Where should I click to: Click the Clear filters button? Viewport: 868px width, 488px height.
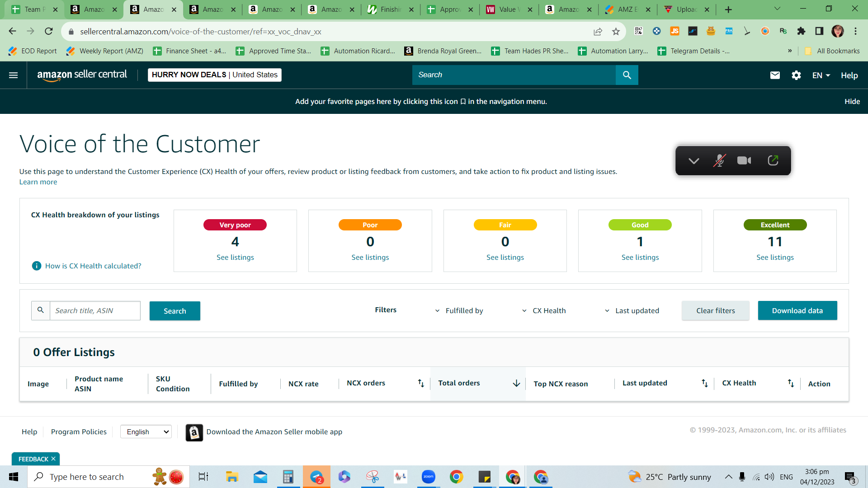click(x=716, y=311)
